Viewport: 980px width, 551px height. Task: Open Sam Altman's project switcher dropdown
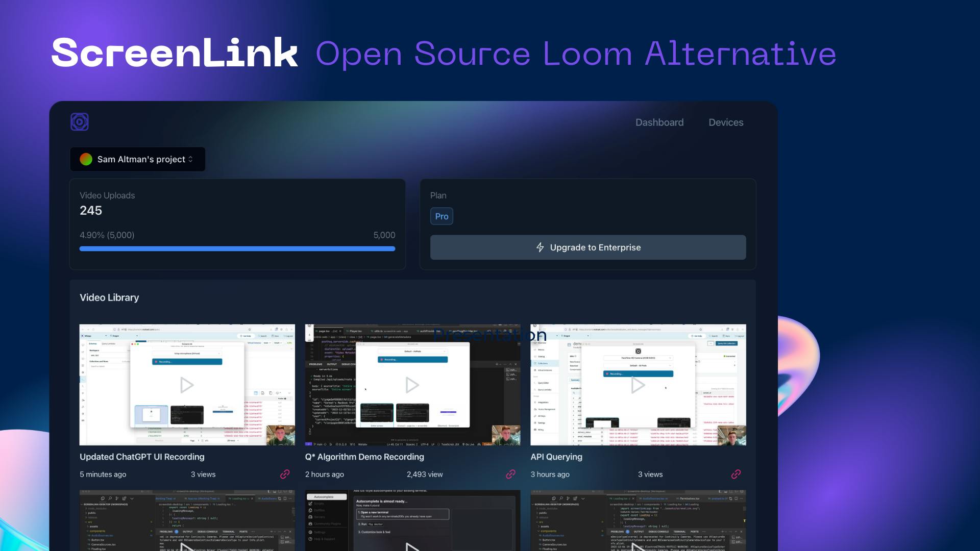138,159
